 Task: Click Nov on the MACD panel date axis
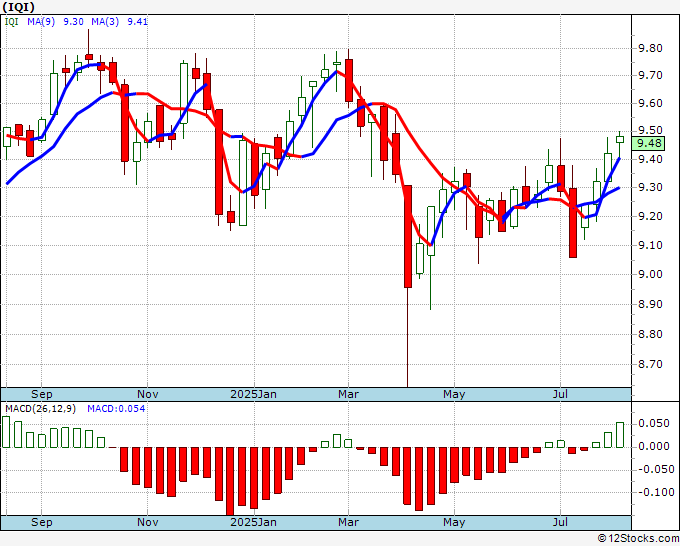(147, 522)
